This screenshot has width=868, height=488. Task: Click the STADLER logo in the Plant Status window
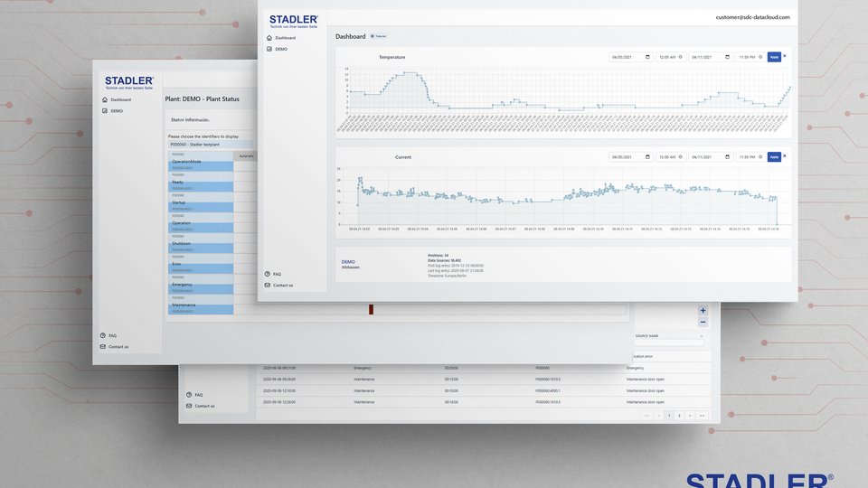[129, 83]
